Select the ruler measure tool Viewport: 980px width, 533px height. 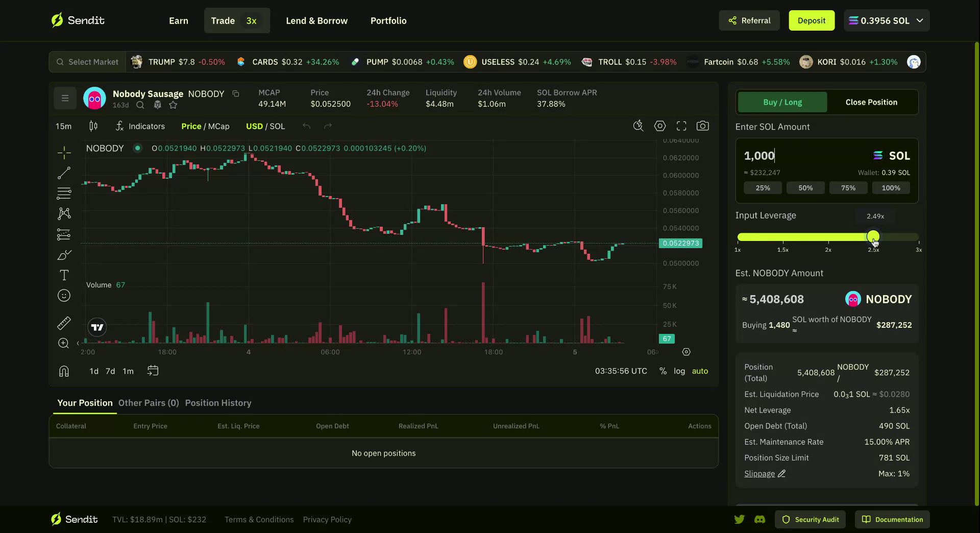coord(64,323)
